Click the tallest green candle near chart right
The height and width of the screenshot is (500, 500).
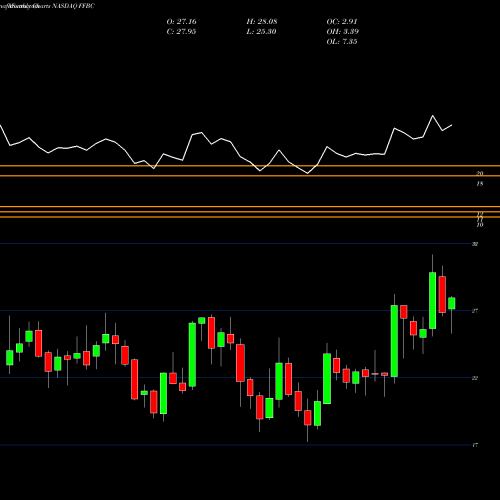(x=394, y=341)
